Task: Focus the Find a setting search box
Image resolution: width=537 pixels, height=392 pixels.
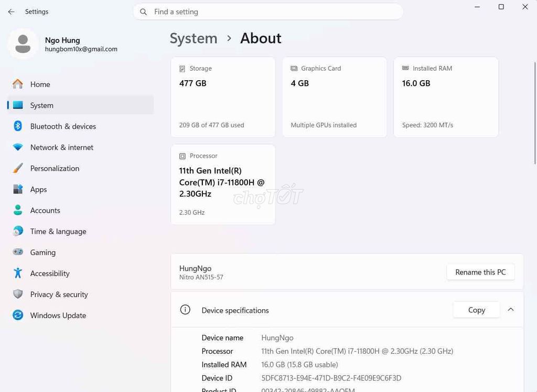Action: click(x=268, y=12)
